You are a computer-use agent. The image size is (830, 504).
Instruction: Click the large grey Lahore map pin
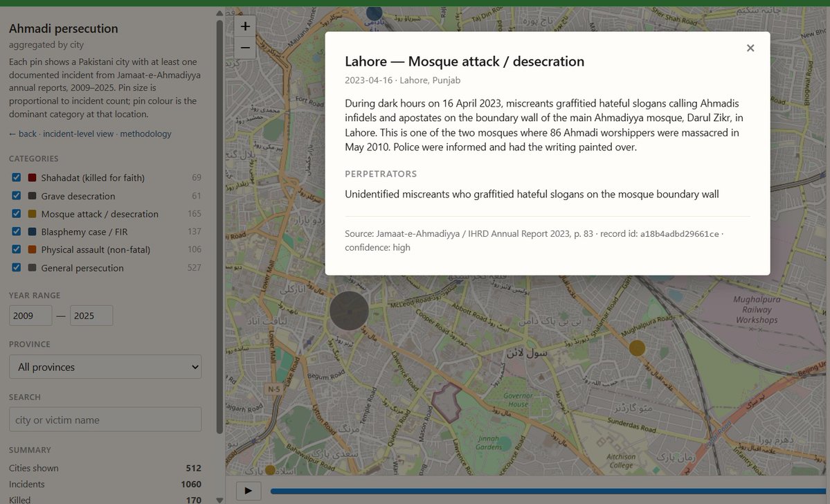pos(349,311)
